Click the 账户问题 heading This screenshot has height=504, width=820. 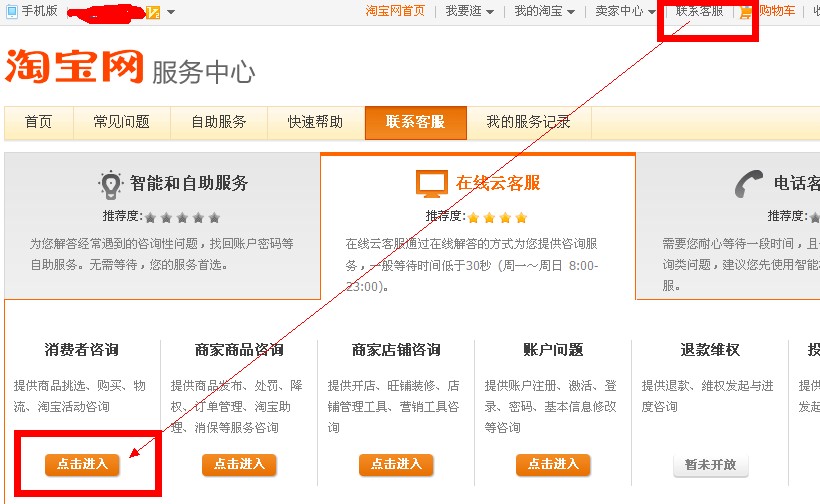553,350
